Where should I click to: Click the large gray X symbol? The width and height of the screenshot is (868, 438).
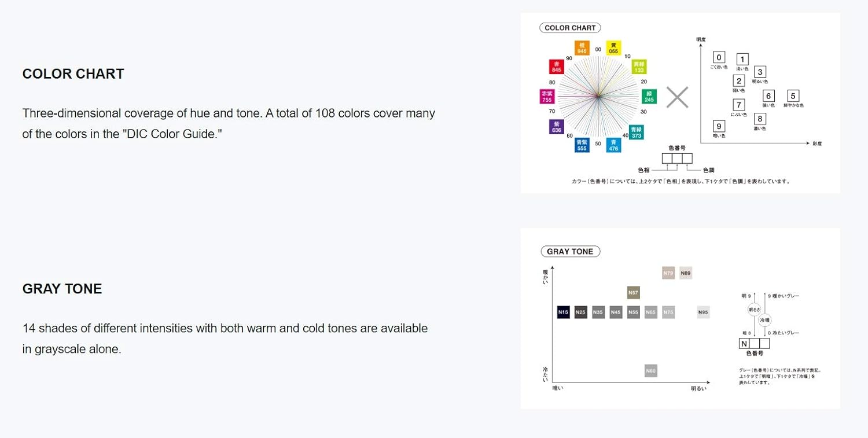[677, 97]
